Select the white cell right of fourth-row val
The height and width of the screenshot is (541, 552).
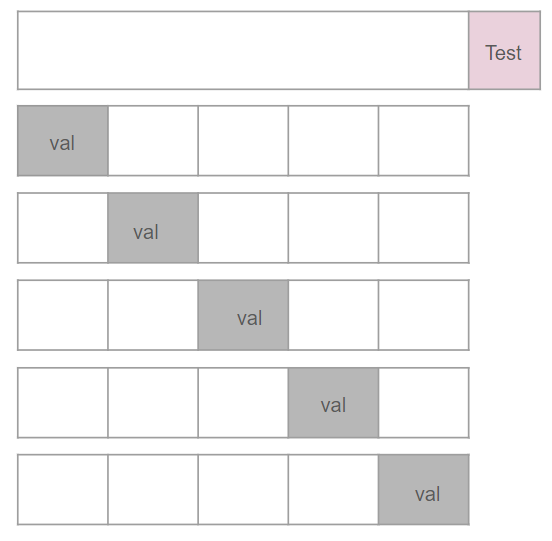[x=424, y=403]
